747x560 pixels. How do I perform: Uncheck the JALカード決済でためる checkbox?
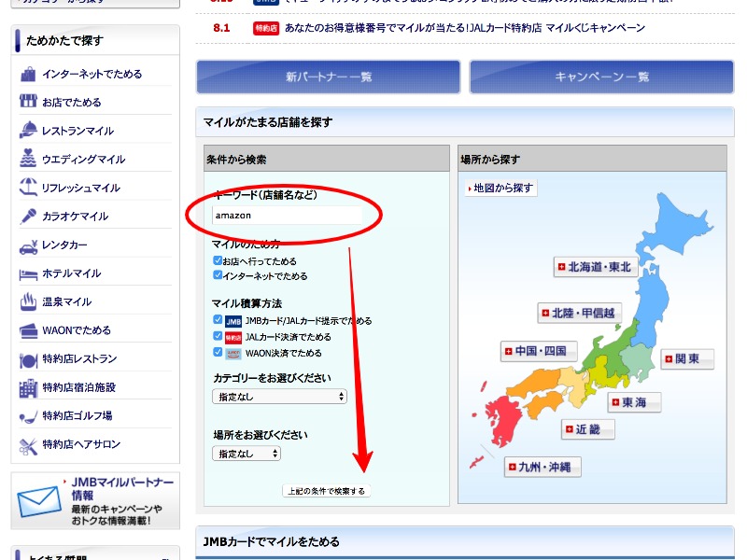[x=218, y=336]
